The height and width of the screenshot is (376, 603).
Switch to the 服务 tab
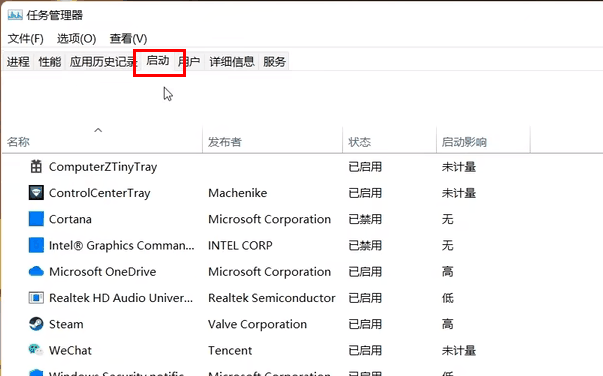point(275,62)
